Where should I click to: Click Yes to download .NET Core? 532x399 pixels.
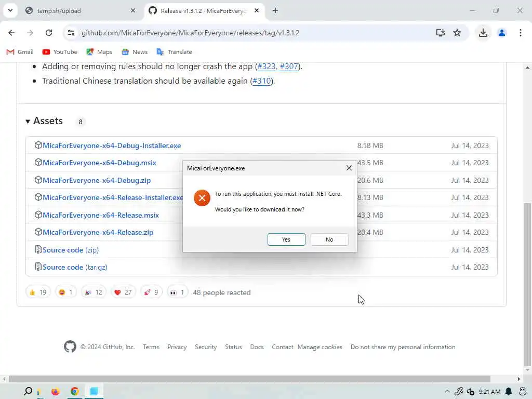tap(286, 240)
